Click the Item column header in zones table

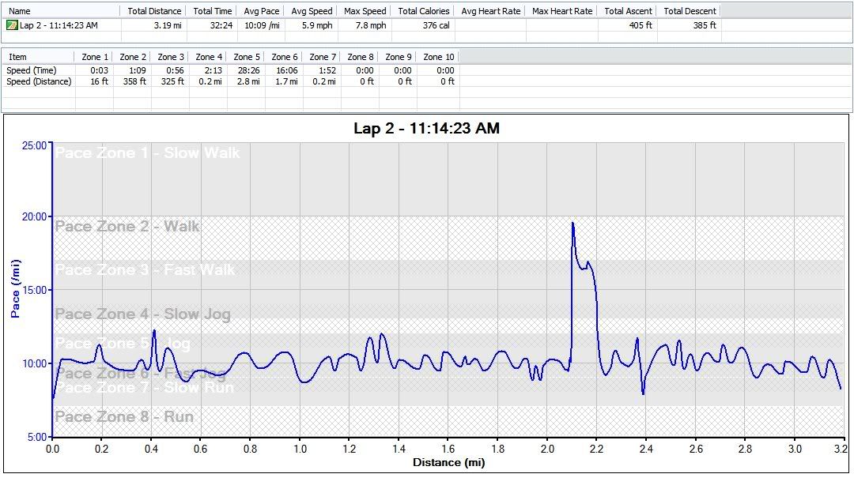(17, 57)
